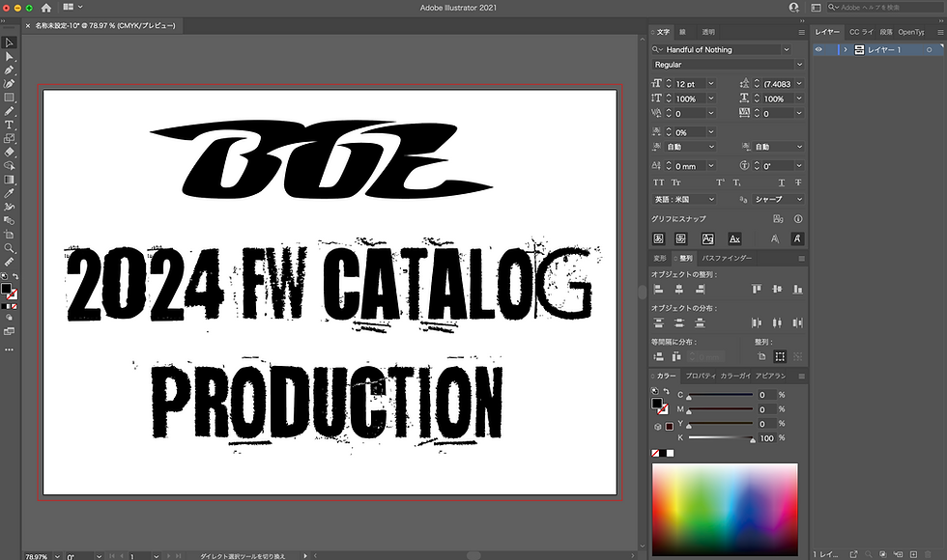This screenshot has height=560, width=947.
Task: Toggle visibility of レイヤー 1
Action: (x=819, y=50)
